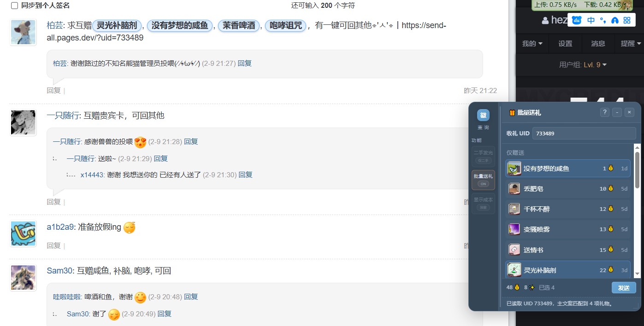Open the 设置 menu item

[x=565, y=44]
